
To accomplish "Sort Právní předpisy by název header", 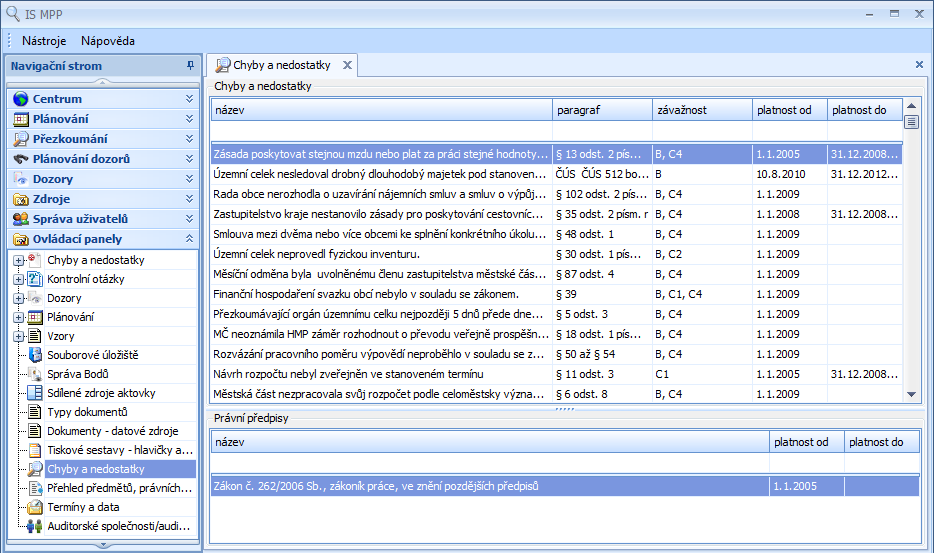I will pos(490,442).
